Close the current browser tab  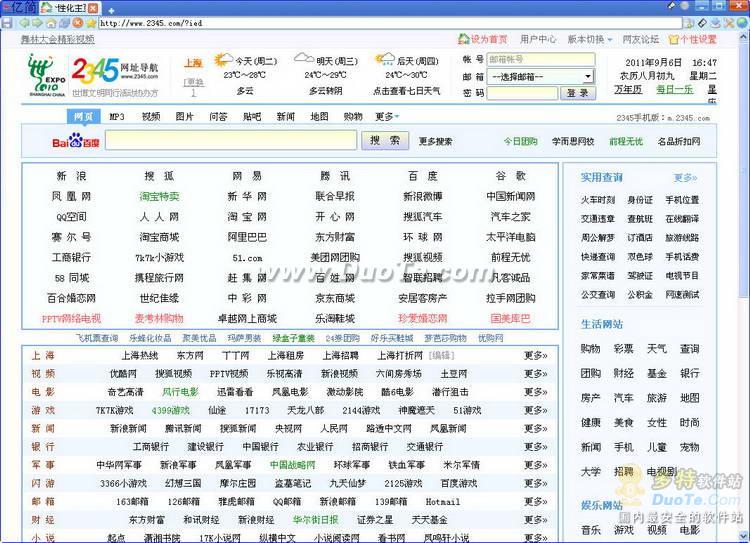[93, 8]
